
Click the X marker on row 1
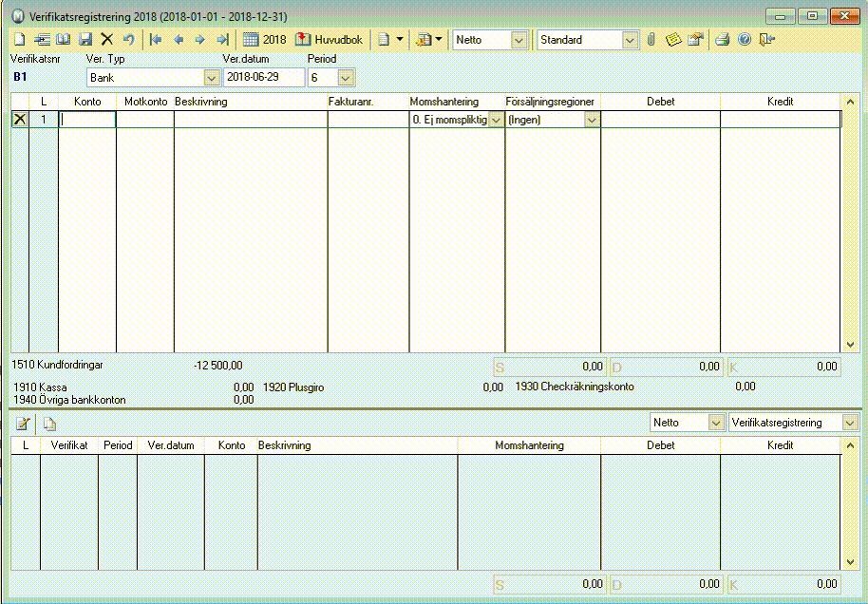pyautogui.click(x=20, y=119)
